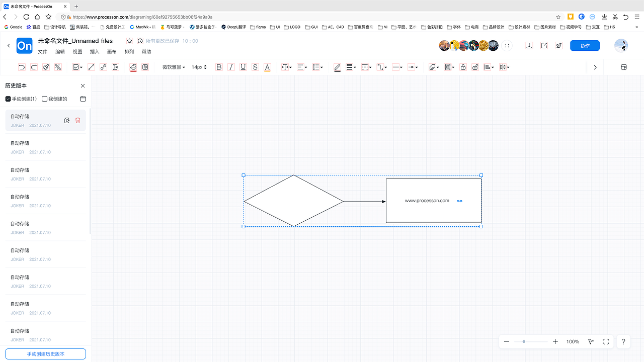Click the insert link icon in toolbar
Viewport: 644px width, 362px height.
(x=103, y=67)
